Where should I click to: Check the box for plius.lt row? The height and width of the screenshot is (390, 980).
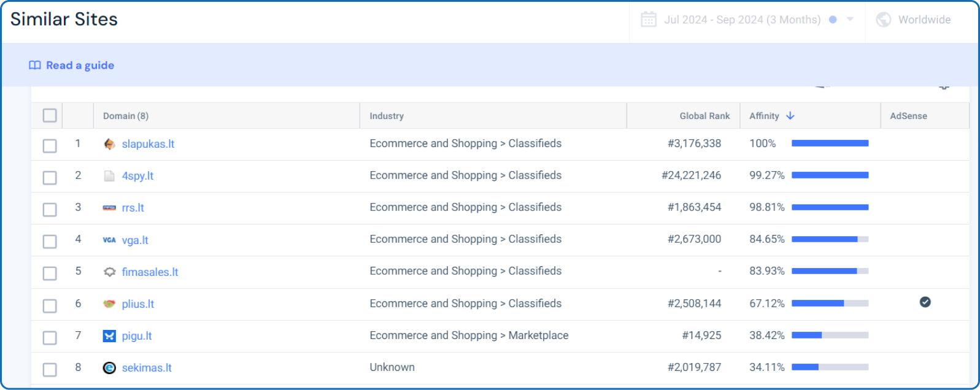tap(50, 305)
